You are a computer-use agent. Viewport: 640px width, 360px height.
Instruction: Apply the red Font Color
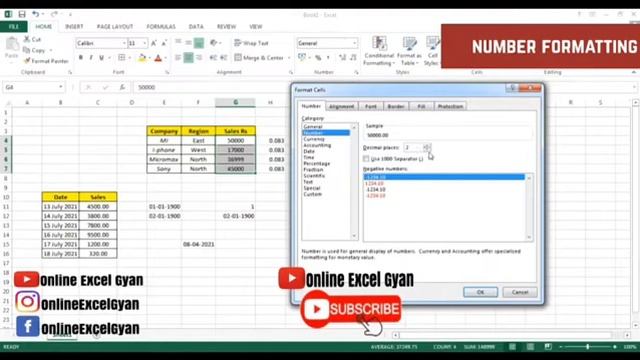coord(158,58)
